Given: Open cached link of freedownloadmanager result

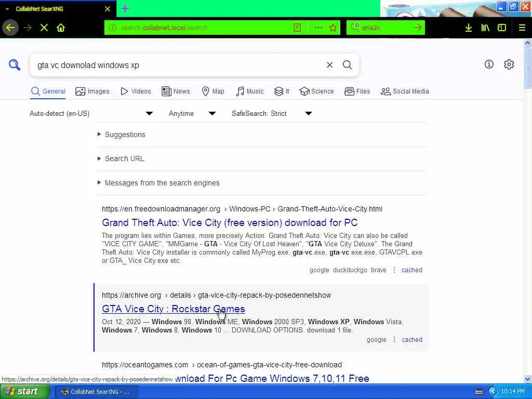Looking at the screenshot, I should tap(412, 270).
